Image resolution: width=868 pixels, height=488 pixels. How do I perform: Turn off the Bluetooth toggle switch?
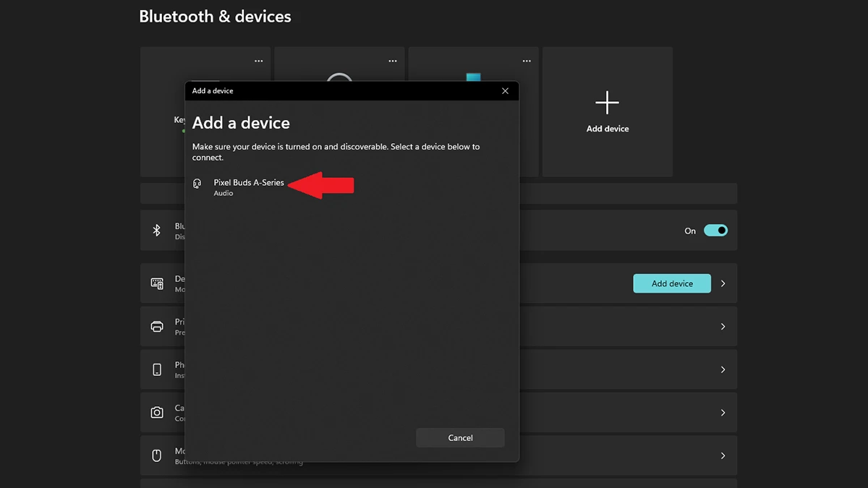tap(716, 231)
